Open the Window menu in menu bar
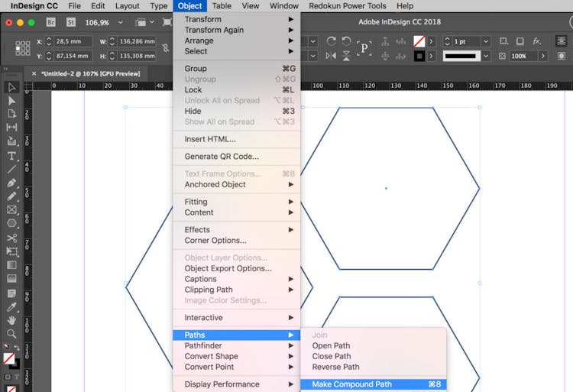Screen dimensions: 573x392 pos(284,6)
